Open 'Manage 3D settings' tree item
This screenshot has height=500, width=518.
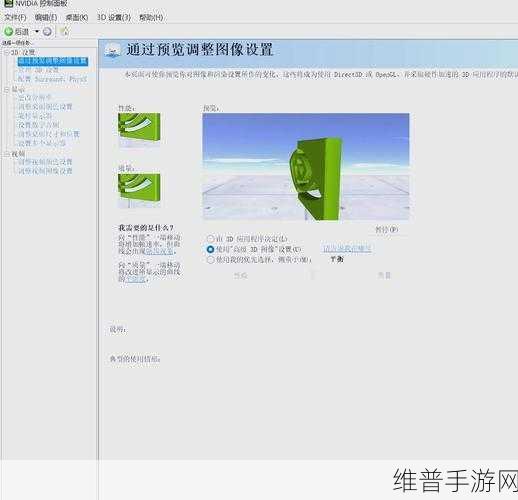click(38, 70)
